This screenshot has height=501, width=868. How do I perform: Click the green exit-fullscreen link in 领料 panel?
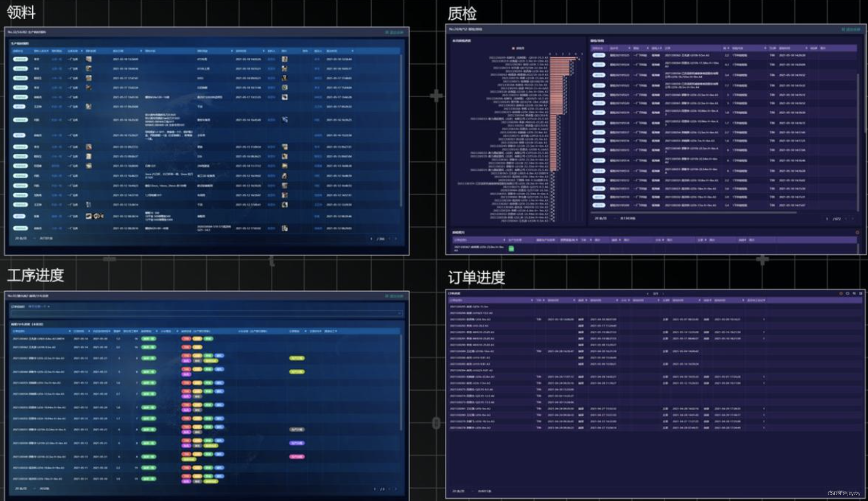394,33
